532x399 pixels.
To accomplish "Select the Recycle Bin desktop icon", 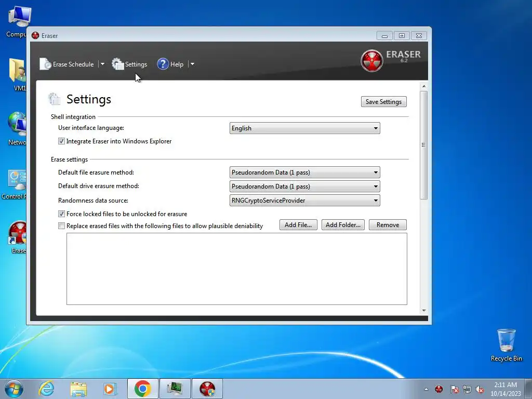I will pyautogui.click(x=506, y=345).
